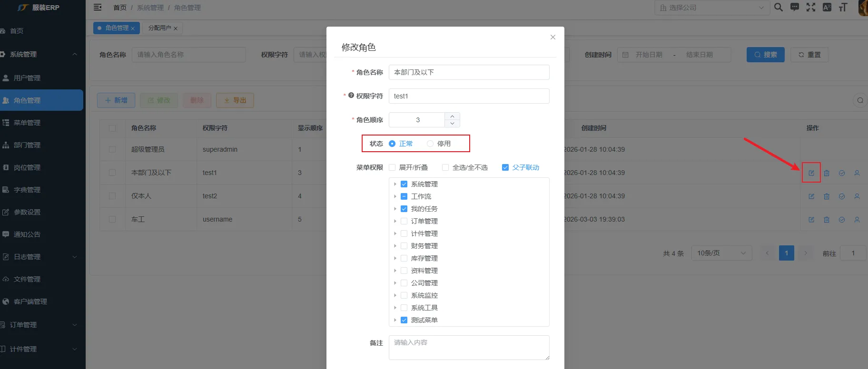Click the 备注 remarks text area
This screenshot has height=369, width=868.
pos(469,347)
